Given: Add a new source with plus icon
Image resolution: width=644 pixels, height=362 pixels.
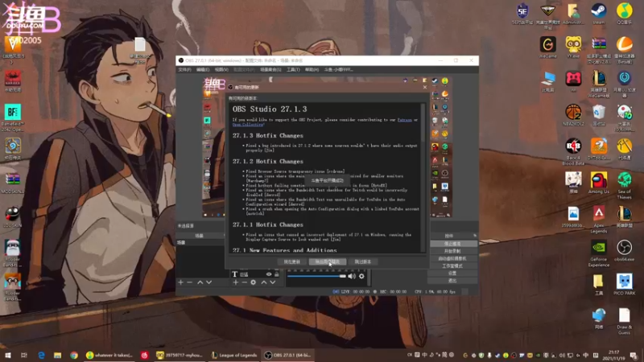Looking at the screenshot, I should click(235, 282).
